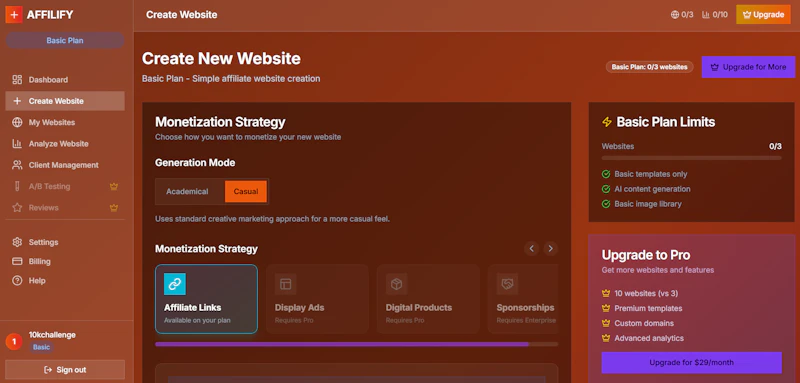Select the Affiliate Links strategy card
This screenshot has width=800, height=383.
pos(206,299)
